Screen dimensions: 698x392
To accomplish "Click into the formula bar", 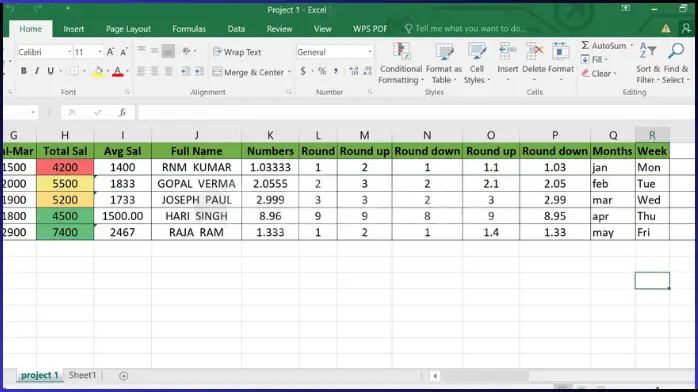I will click(x=415, y=113).
